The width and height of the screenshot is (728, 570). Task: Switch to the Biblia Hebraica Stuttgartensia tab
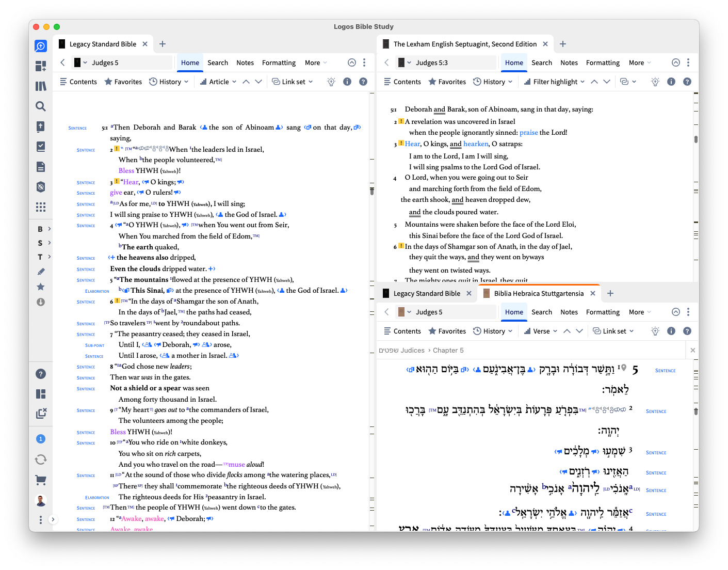pyautogui.click(x=539, y=293)
